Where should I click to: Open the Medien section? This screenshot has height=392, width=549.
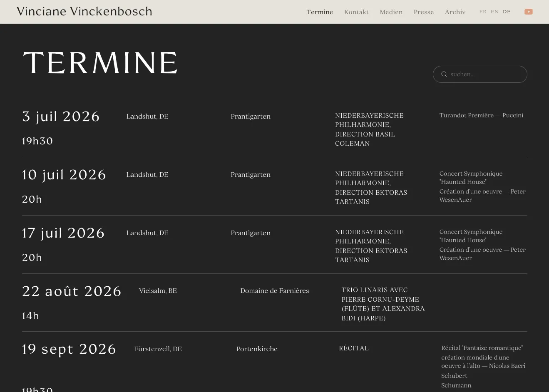[391, 12]
